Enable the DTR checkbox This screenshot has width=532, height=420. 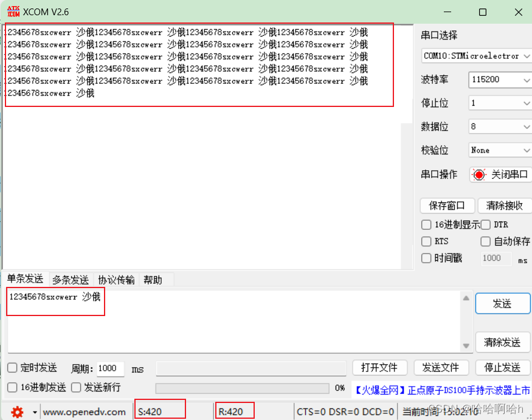tap(485, 224)
